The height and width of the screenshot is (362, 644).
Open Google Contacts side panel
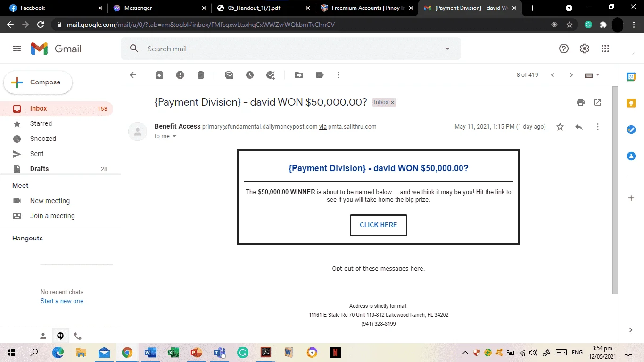[631, 156]
